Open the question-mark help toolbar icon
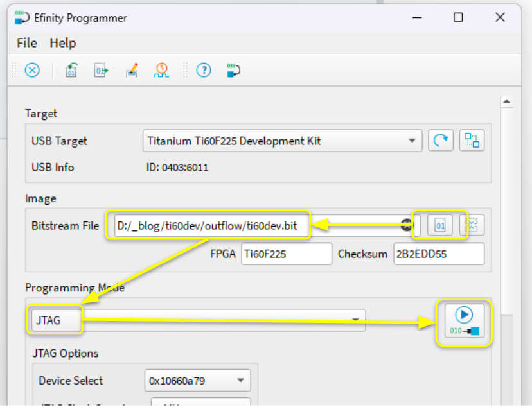Image resolution: width=532 pixels, height=407 pixels. [x=204, y=70]
